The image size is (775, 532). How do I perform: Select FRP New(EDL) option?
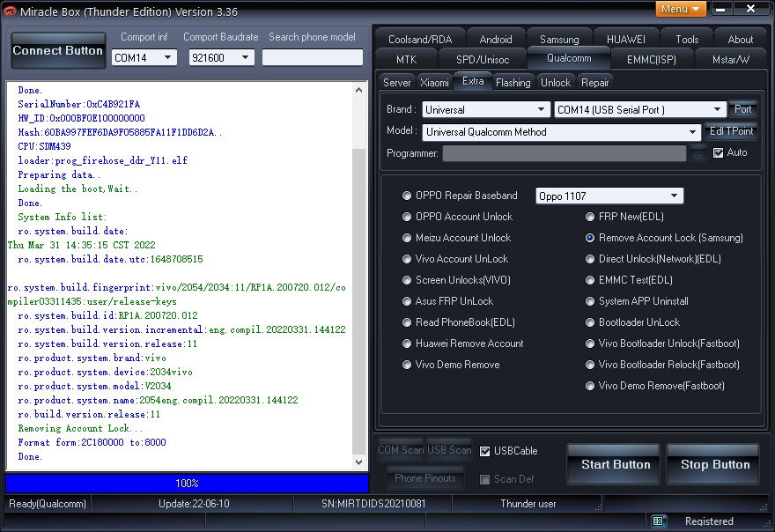pos(590,217)
